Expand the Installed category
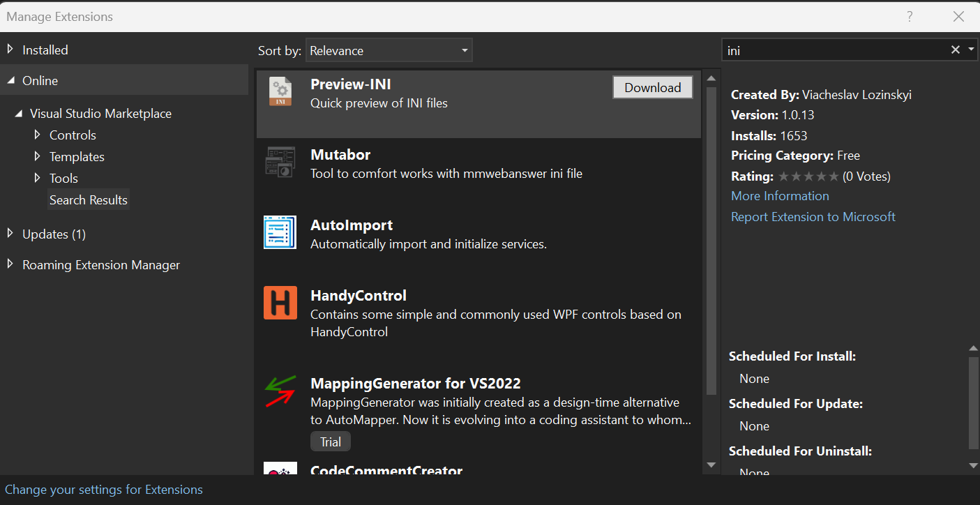The image size is (980, 505). (x=10, y=50)
